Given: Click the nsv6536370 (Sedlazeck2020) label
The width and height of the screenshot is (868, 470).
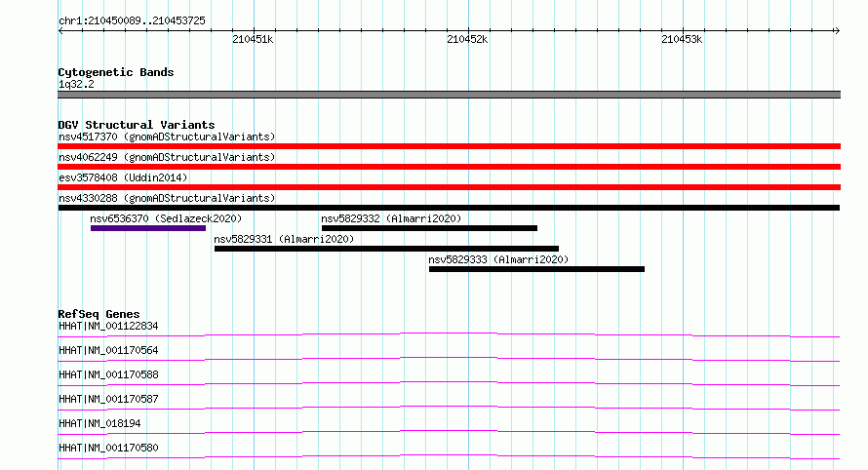Looking at the screenshot, I should click(x=166, y=218).
